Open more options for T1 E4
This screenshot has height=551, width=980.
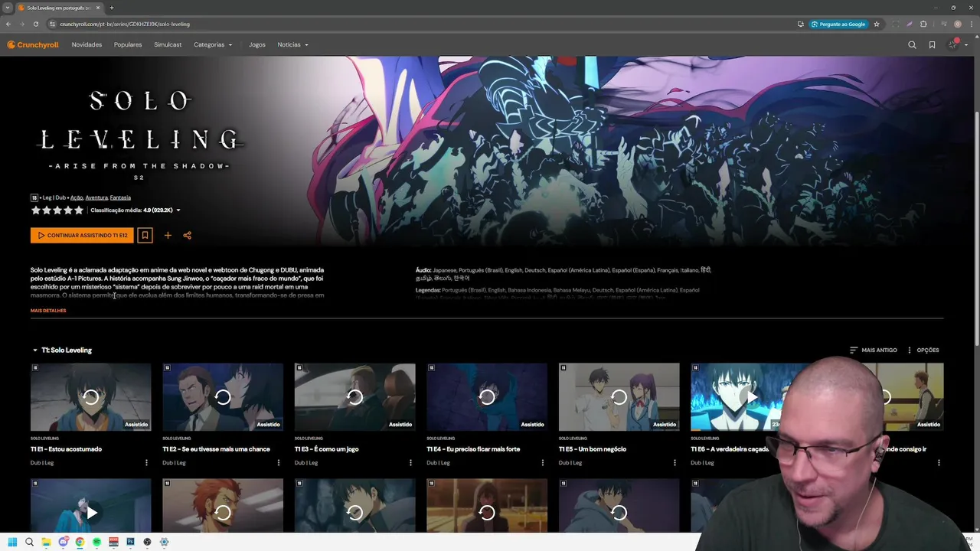click(x=543, y=463)
